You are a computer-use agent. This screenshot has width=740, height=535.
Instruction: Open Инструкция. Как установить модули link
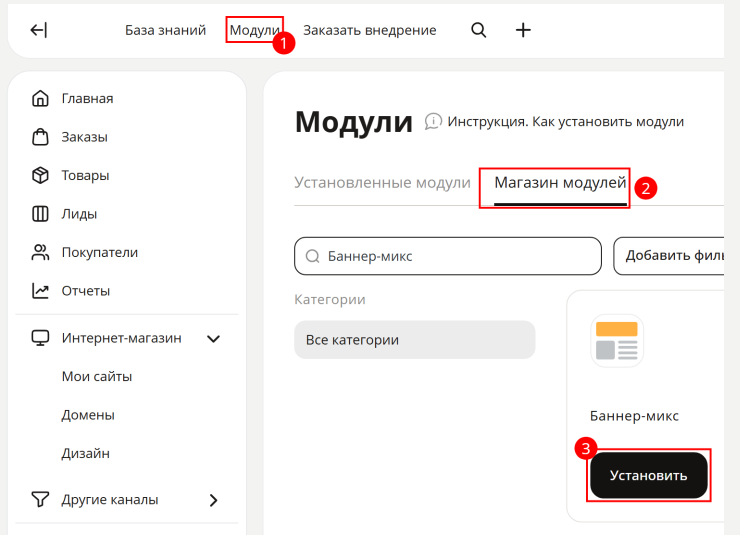point(565,122)
